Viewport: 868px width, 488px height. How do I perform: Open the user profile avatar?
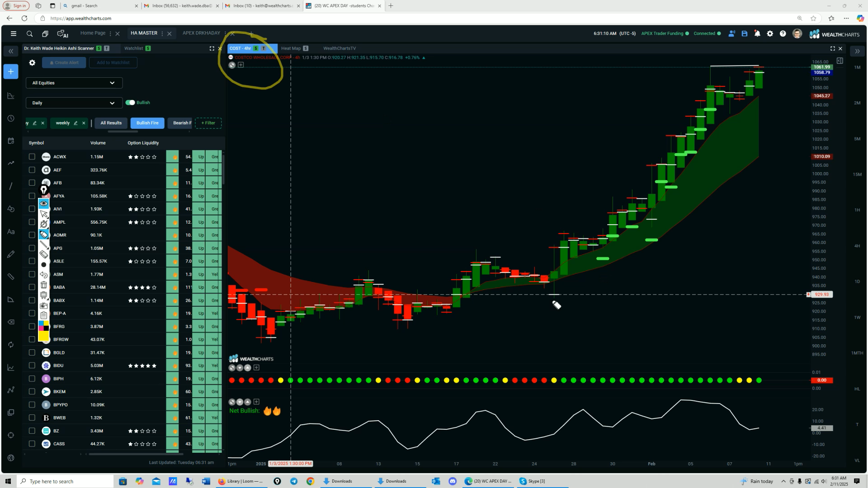click(x=797, y=33)
